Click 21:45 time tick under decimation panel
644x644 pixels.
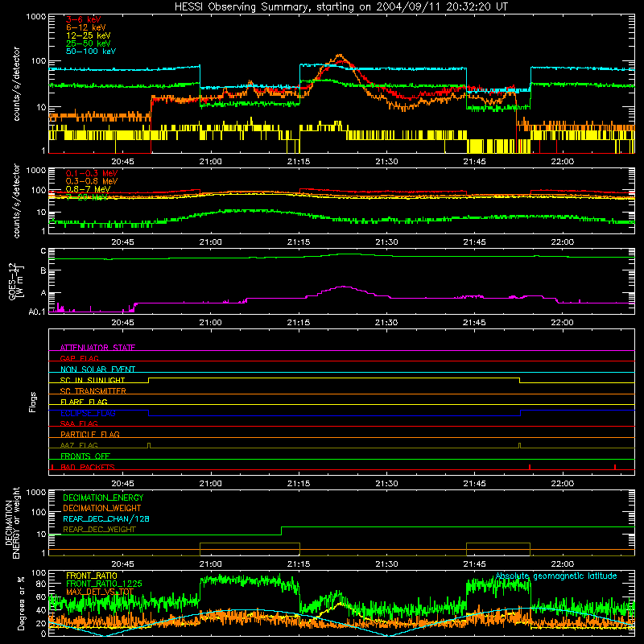pos(474,564)
